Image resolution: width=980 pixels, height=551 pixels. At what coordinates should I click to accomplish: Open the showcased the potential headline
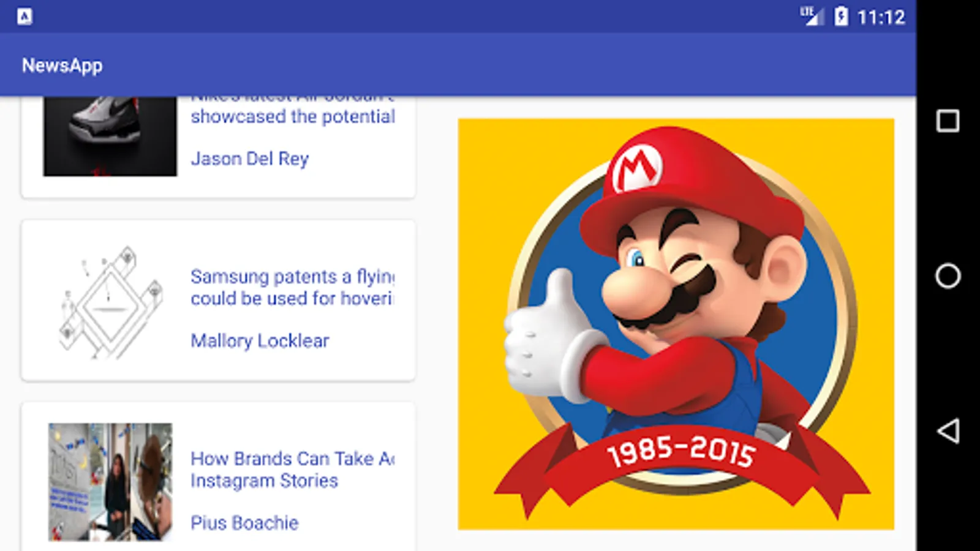(x=292, y=116)
